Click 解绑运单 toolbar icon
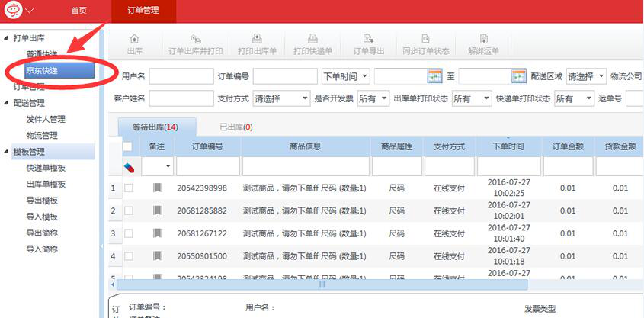Screen dimensions: 644x318 484,39
